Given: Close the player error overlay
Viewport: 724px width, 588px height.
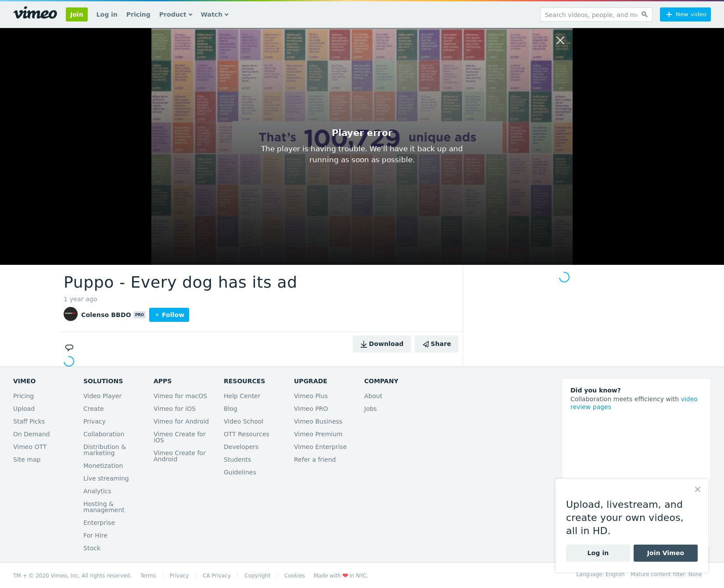Looking at the screenshot, I should (x=560, y=41).
